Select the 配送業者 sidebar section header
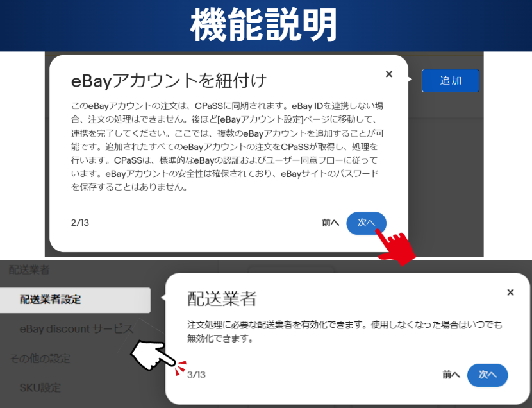Viewport: 532px width, 408px height. tap(29, 270)
